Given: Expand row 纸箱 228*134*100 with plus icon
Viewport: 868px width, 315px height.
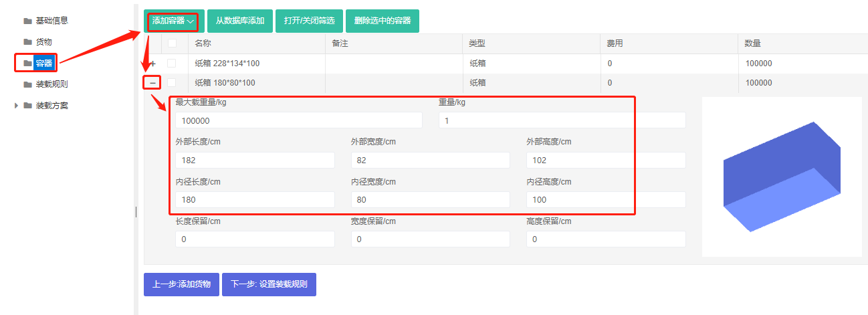Looking at the screenshot, I should pyautogui.click(x=152, y=64).
